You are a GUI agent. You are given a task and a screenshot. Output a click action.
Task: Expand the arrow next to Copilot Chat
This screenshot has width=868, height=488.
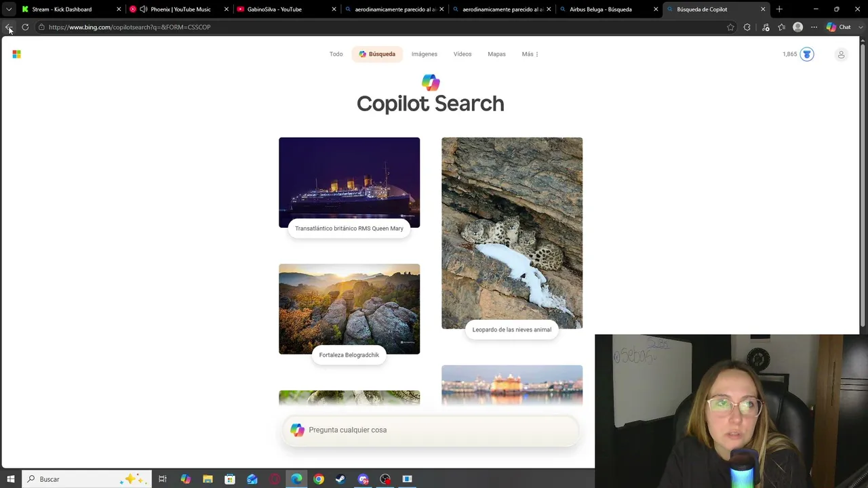click(861, 27)
